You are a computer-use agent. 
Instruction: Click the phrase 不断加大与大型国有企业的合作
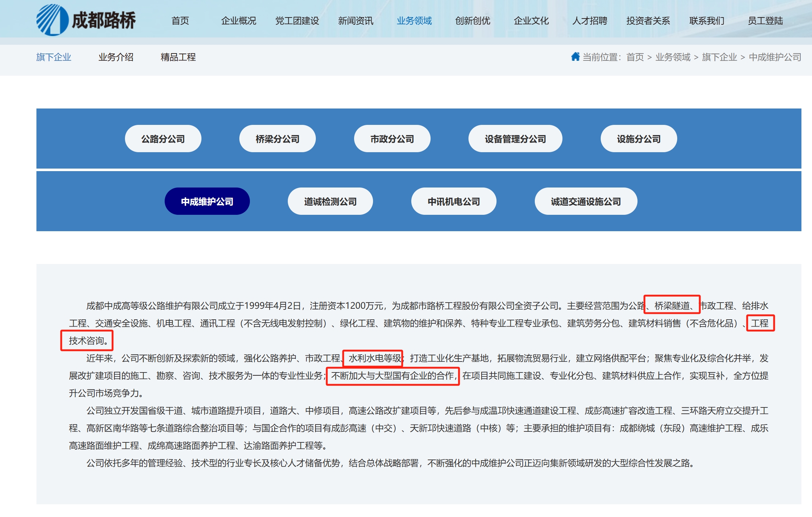click(x=392, y=376)
